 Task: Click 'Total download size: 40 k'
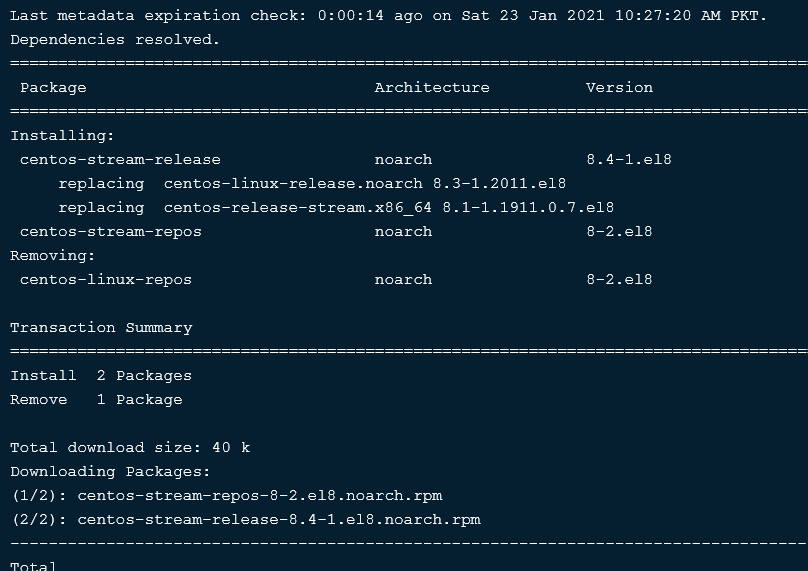(130, 448)
